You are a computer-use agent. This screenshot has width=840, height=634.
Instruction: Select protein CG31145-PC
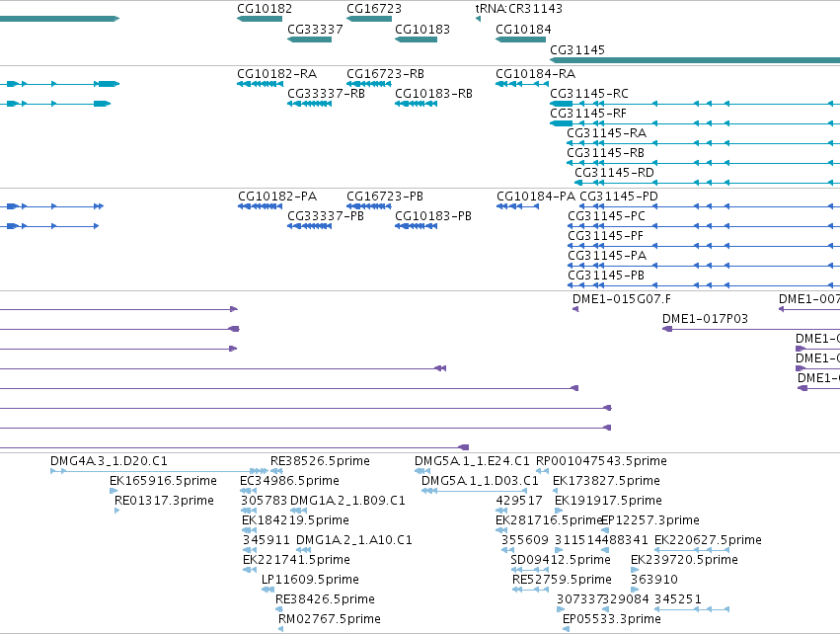coord(606,216)
